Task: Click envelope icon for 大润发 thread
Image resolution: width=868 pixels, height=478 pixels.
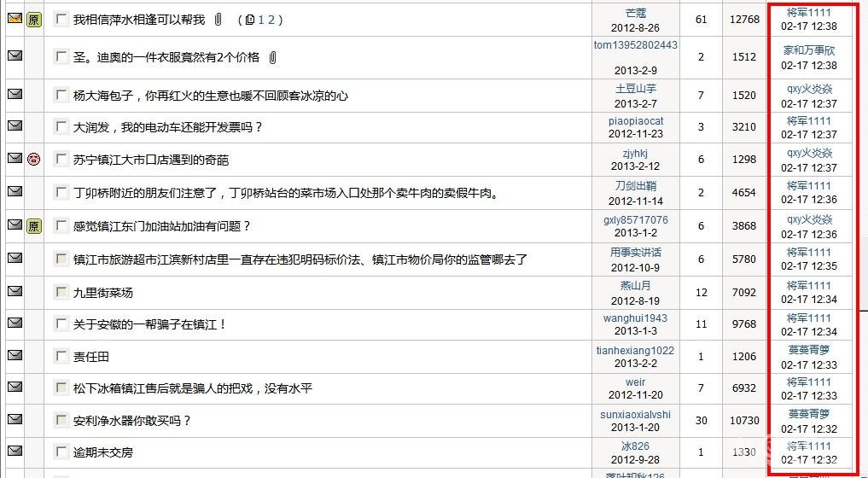Action: (15, 125)
